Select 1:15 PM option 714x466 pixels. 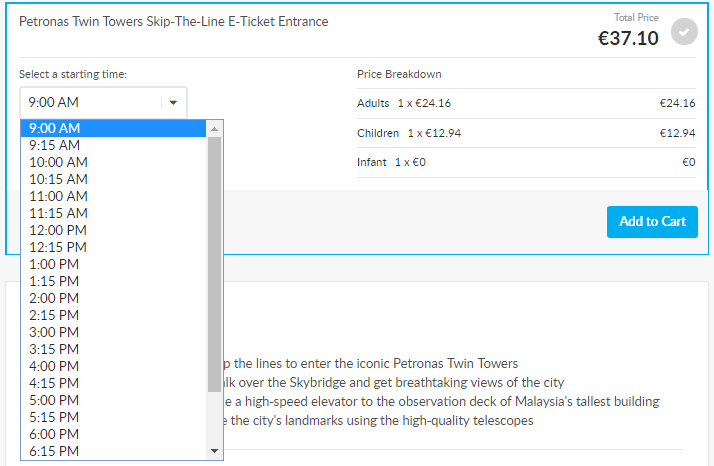tap(113, 281)
